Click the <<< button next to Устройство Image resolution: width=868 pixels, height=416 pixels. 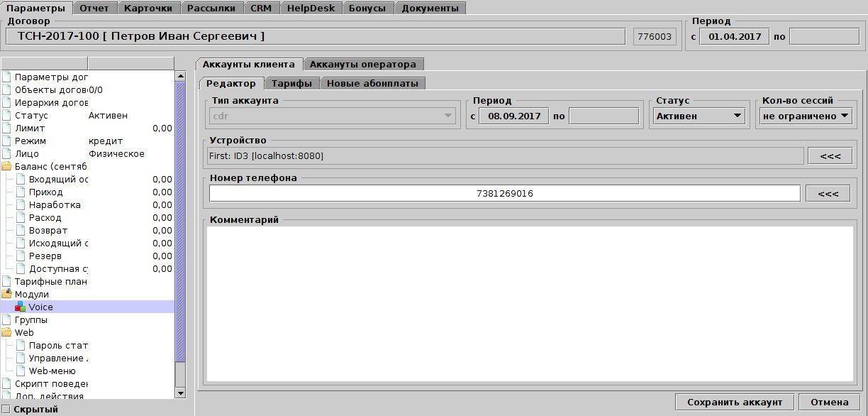pyautogui.click(x=829, y=155)
